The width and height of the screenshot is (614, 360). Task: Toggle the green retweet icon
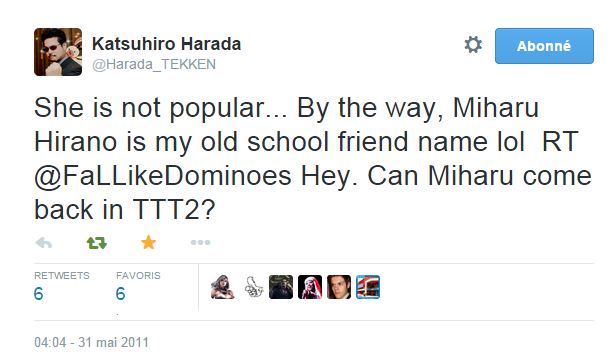click(96, 243)
